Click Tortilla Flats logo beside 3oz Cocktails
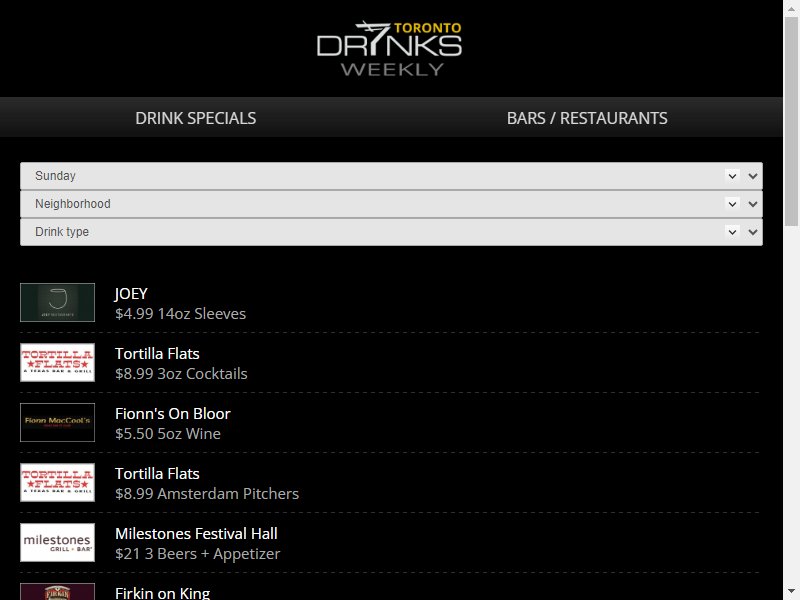This screenshot has width=800, height=600. click(58, 362)
